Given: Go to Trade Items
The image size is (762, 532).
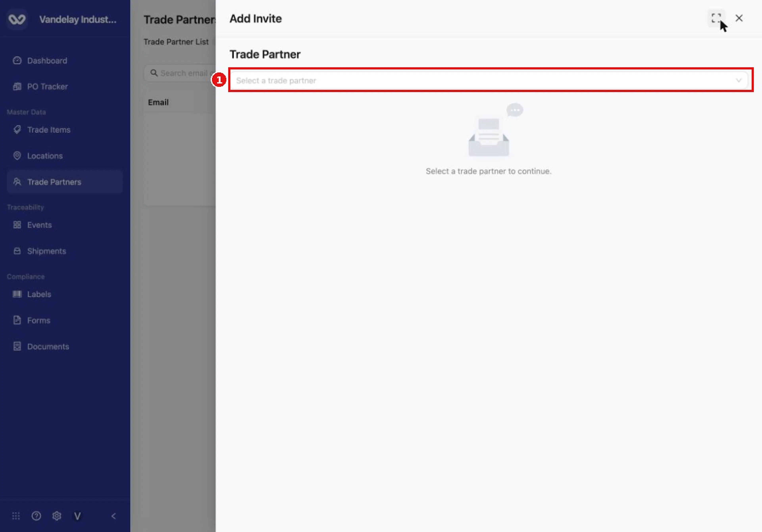Looking at the screenshot, I should pos(65,130).
